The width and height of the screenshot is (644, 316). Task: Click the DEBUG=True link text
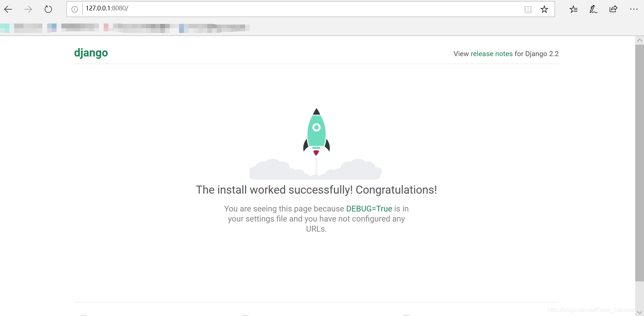[x=369, y=209]
